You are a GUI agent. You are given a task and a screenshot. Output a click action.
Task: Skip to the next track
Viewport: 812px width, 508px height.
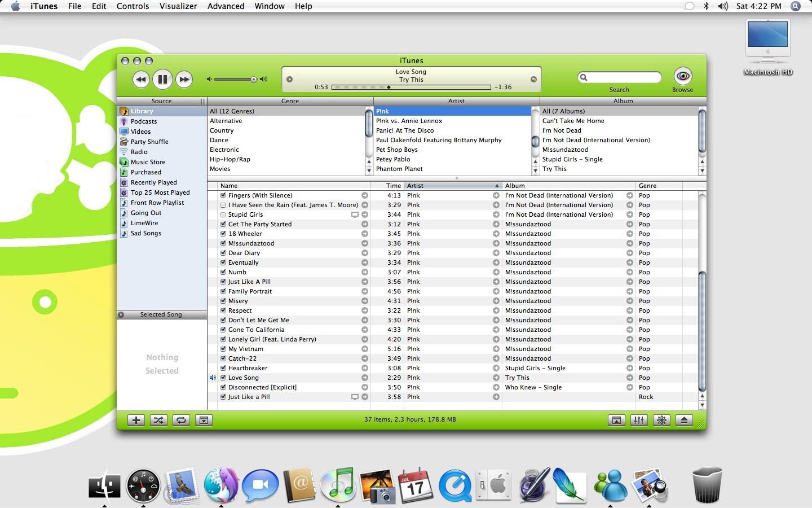pyautogui.click(x=184, y=80)
